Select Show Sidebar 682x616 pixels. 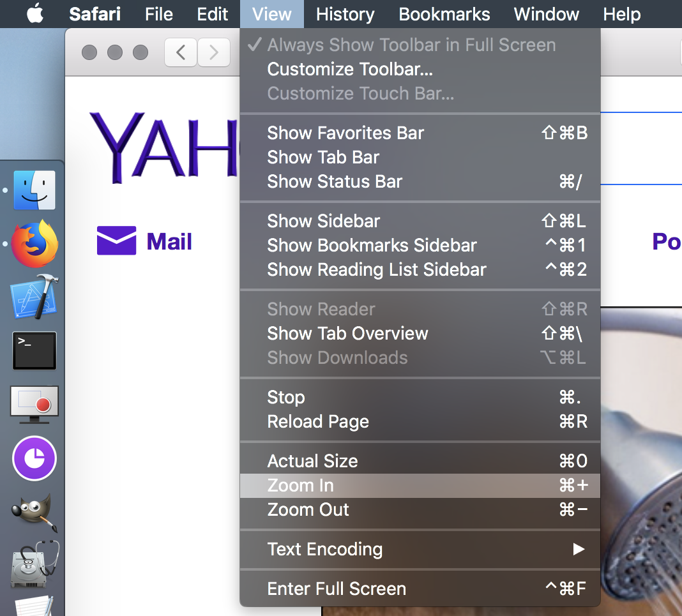tap(420, 221)
